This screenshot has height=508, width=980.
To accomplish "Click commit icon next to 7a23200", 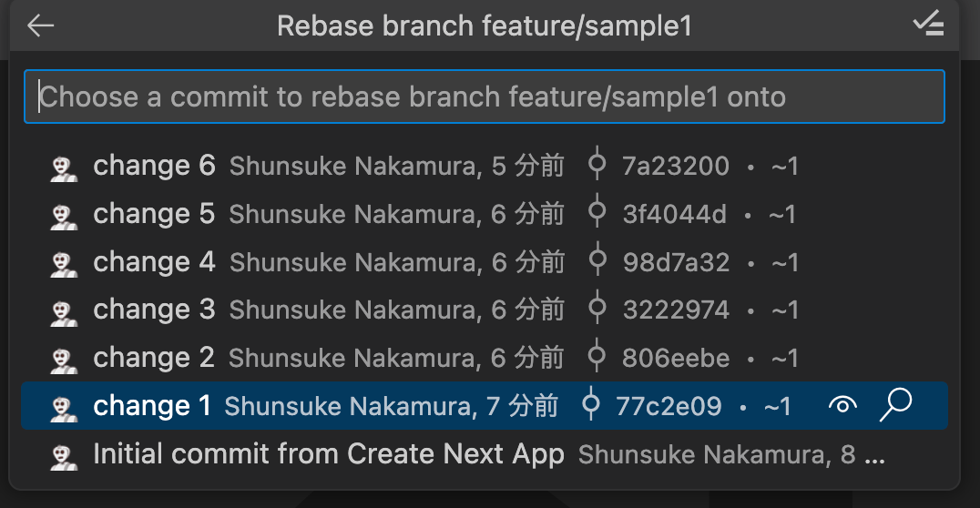I will [x=597, y=164].
